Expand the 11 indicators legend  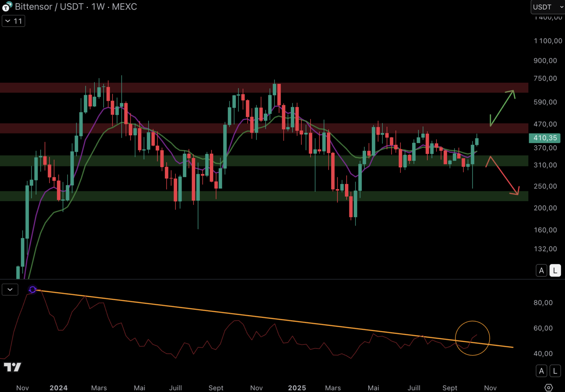[x=13, y=21]
